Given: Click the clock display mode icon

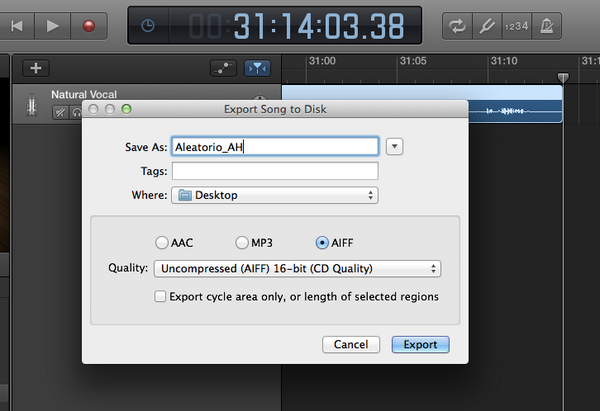Looking at the screenshot, I should click(x=148, y=26).
